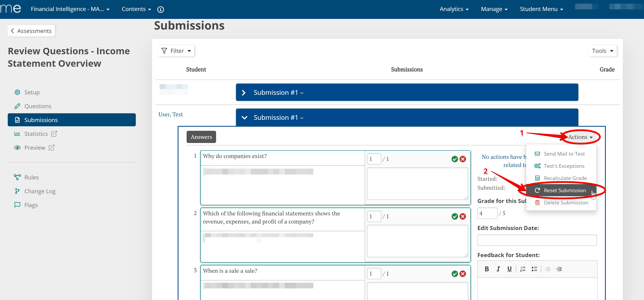This screenshot has height=300, width=644.
Task: Click the numbered list icon in editor
Action: click(x=523, y=269)
